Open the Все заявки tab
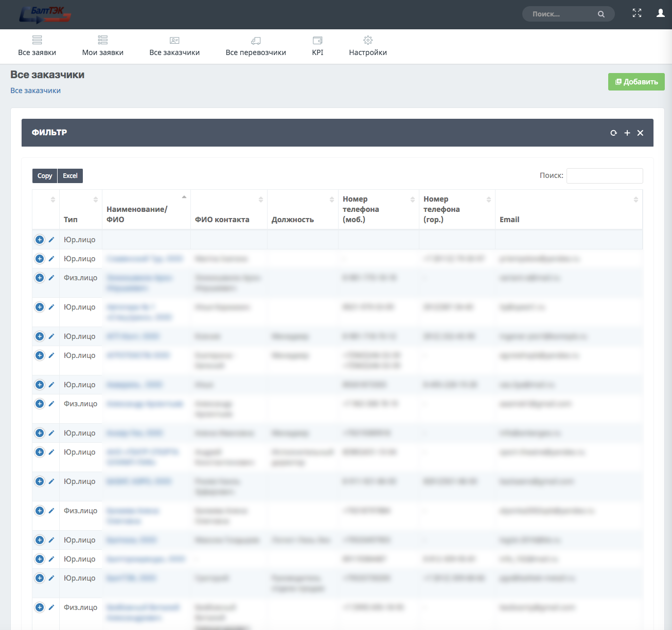The width and height of the screenshot is (672, 630). pyautogui.click(x=37, y=46)
